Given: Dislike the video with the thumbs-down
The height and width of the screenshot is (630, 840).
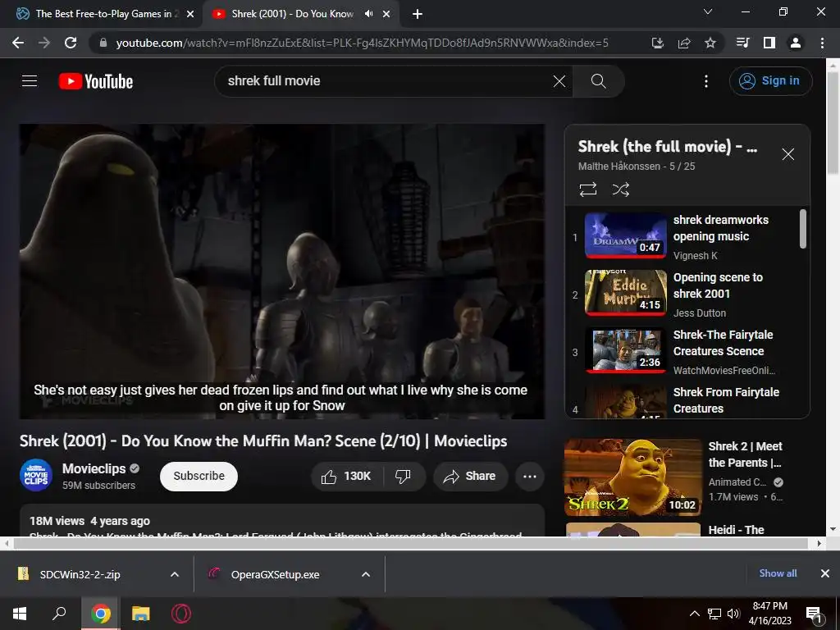Looking at the screenshot, I should pyautogui.click(x=403, y=477).
